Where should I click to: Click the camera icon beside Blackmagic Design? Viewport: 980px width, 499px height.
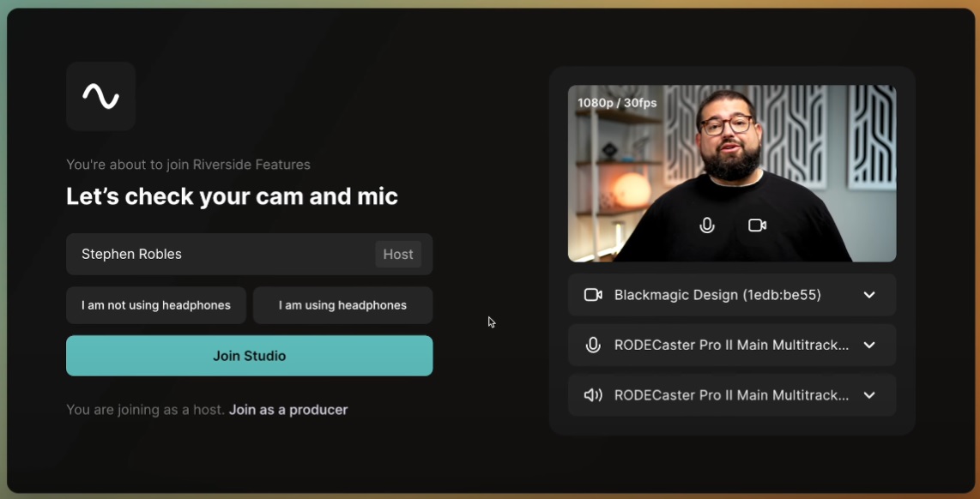pyautogui.click(x=592, y=294)
